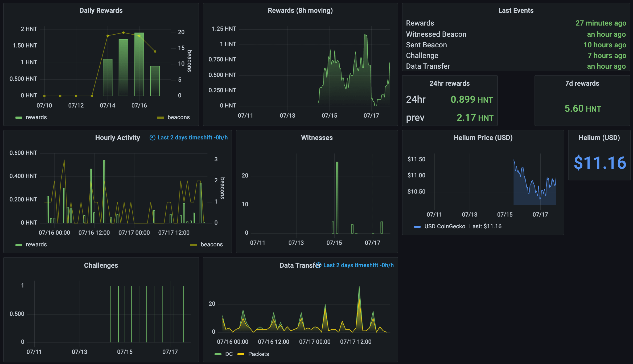The height and width of the screenshot is (364, 633).
Task: Click the green rewards legend marker in Hourly Activity
Action: point(19,244)
